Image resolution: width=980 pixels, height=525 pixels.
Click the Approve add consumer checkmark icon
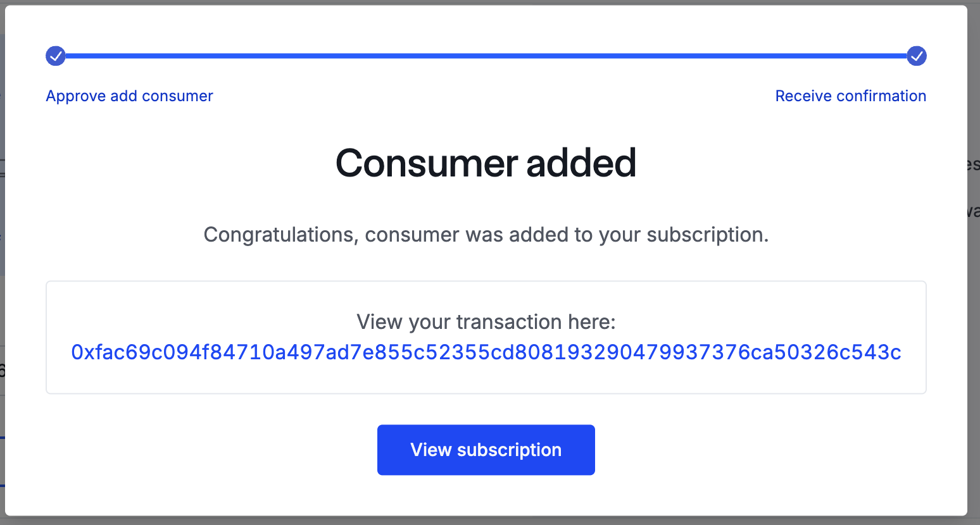56,56
